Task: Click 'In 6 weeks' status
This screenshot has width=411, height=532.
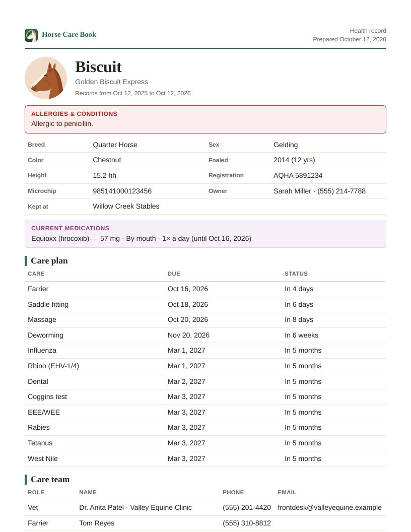Action: pos(301,335)
